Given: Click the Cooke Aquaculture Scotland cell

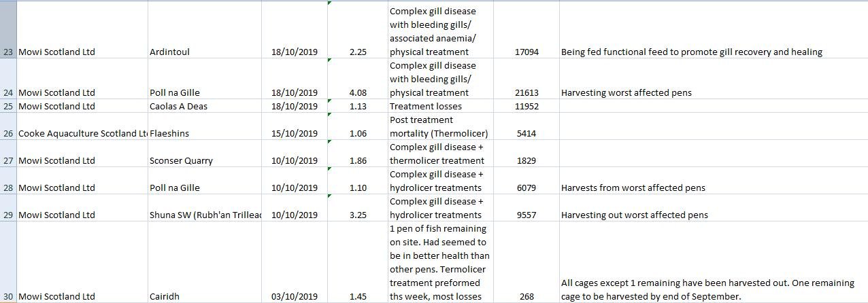Looking at the screenshot, I should (82, 133).
